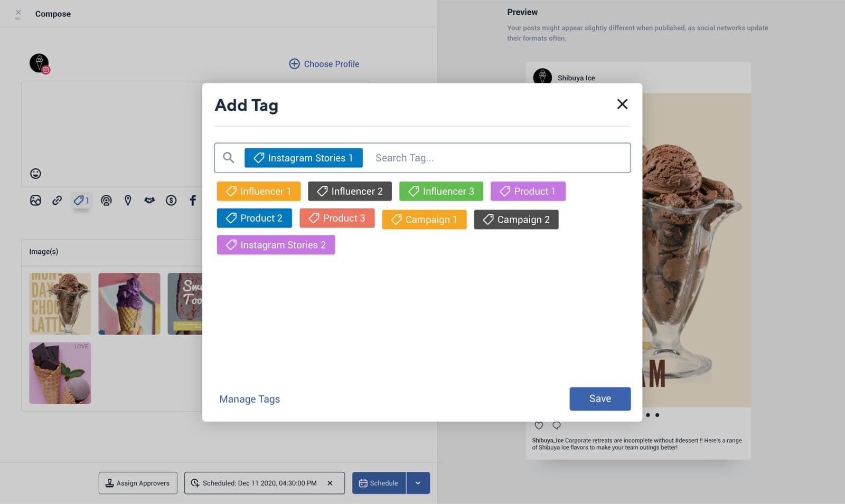Image resolution: width=845 pixels, height=504 pixels.
Task: Select the purple ice cream cone thumbnail
Action: 129,303
